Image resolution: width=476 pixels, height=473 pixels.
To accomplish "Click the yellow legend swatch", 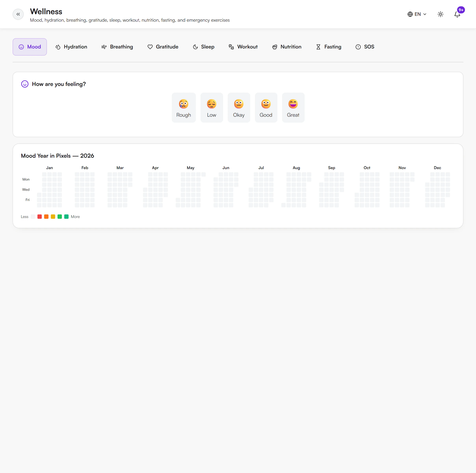I will [x=53, y=217].
